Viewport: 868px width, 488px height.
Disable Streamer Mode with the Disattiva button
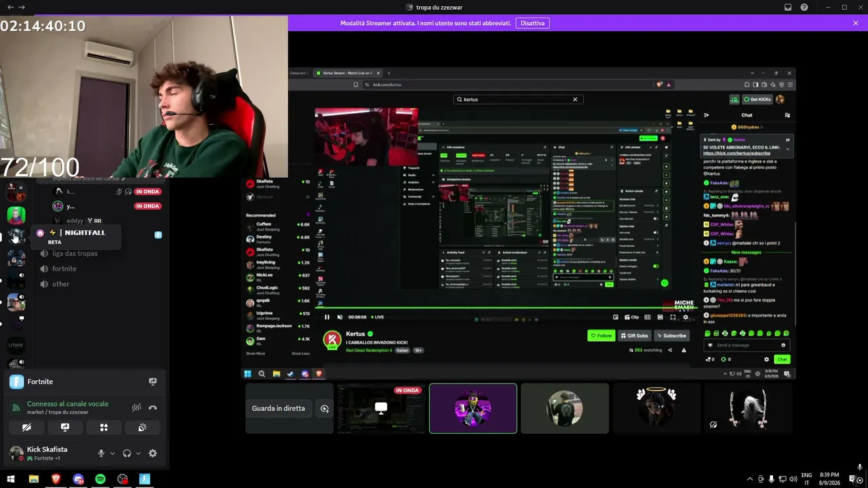tap(532, 23)
